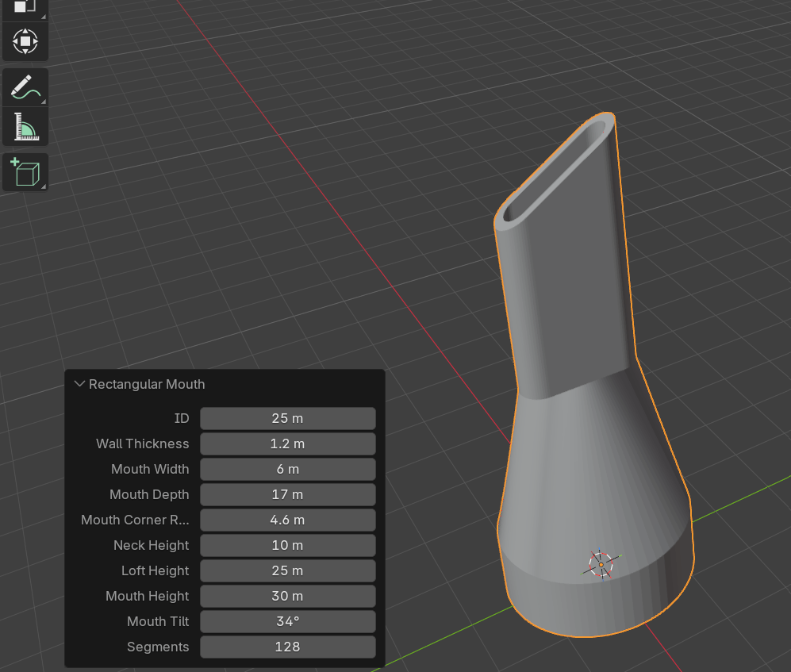Click the Mouth Width field 6 m

(287, 469)
